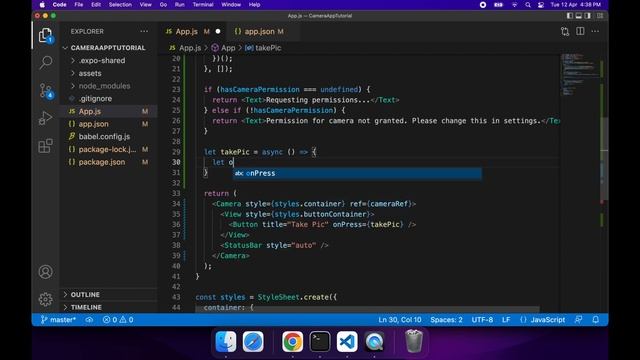The image size is (640, 360).
Task: Launch Chrome from the Dock
Action: click(292, 341)
